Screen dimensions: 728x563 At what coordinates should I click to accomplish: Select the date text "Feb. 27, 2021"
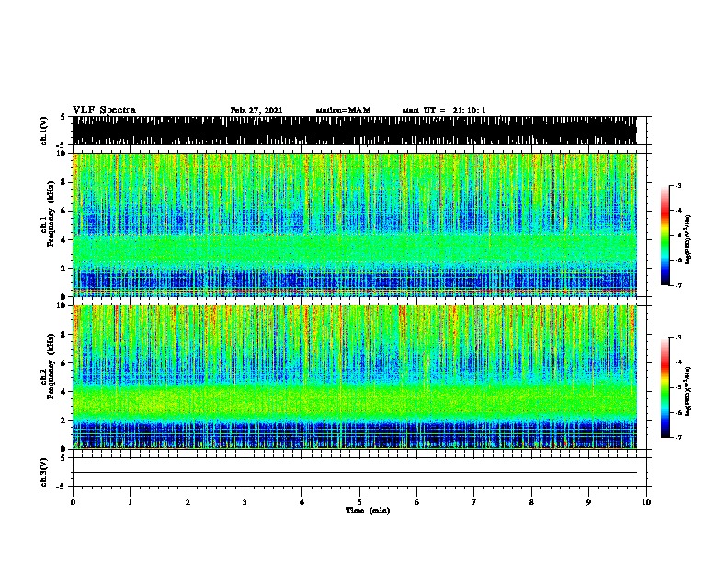coord(256,110)
